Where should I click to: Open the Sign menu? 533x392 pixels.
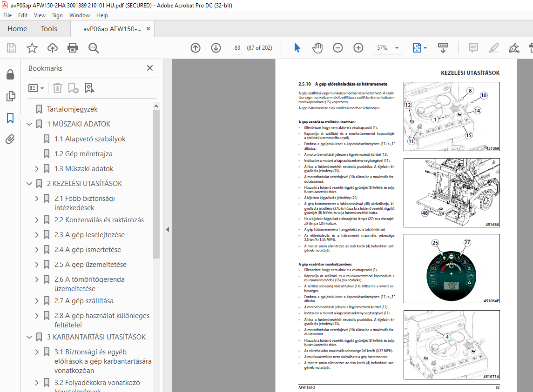click(57, 15)
